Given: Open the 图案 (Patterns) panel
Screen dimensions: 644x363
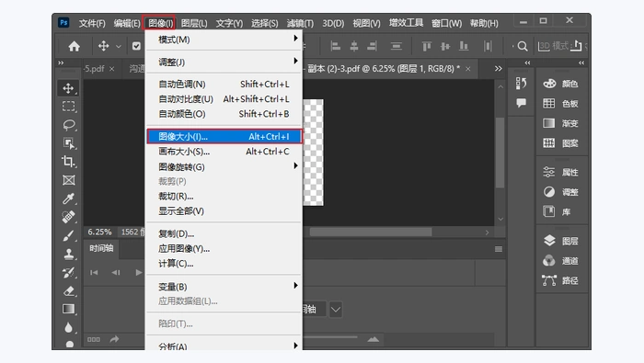Looking at the screenshot, I should (560, 143).
